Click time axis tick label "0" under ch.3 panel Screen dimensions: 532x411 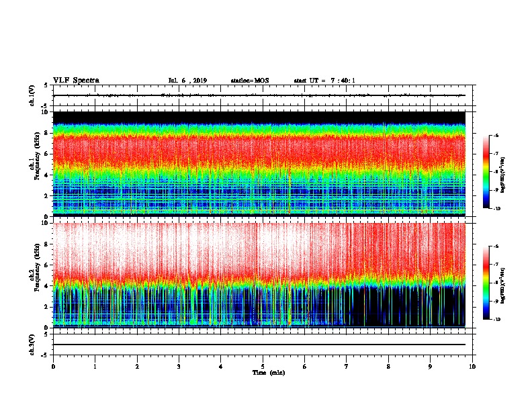coord(53,367)
